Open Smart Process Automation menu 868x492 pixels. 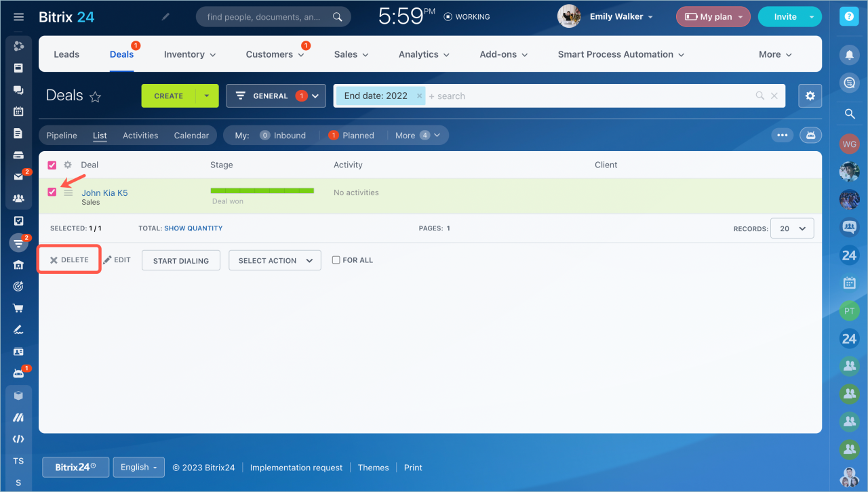(x=621, y=54)
